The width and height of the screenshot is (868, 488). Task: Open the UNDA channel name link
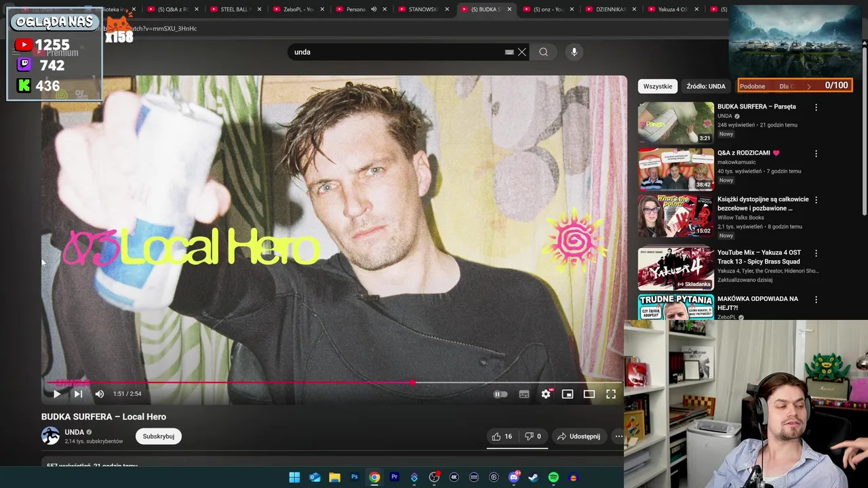[75, 432]
